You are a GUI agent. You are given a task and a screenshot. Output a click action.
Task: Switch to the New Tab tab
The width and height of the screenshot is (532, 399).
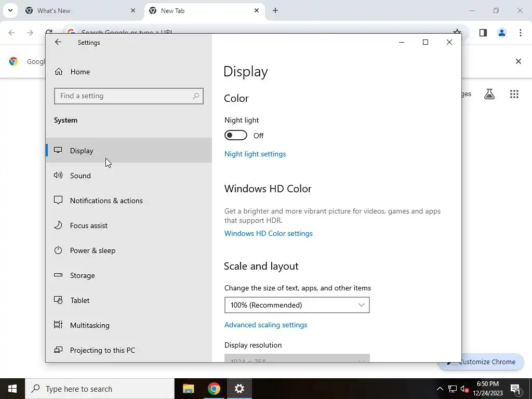[x=205, y=11]
